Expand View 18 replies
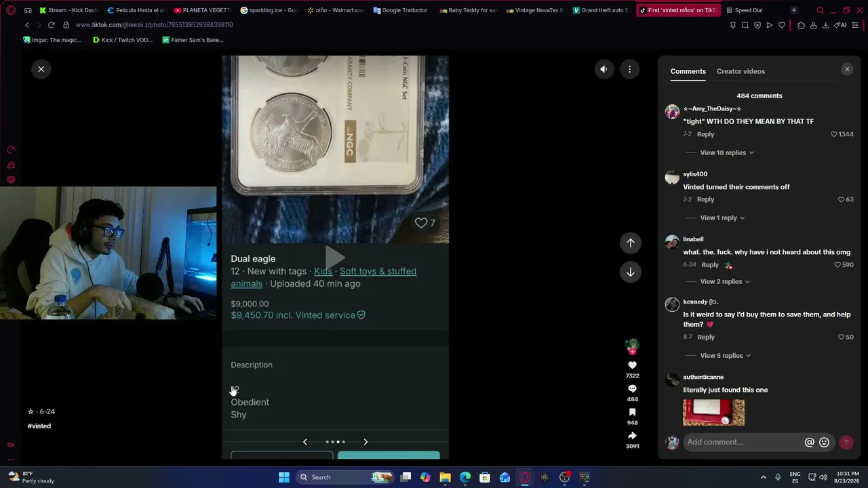 tap(726, 152)
